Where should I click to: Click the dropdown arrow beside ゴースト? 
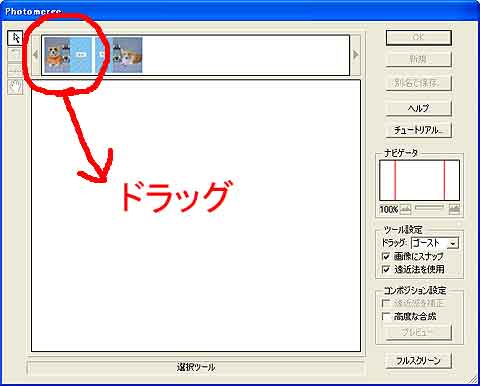453,243
